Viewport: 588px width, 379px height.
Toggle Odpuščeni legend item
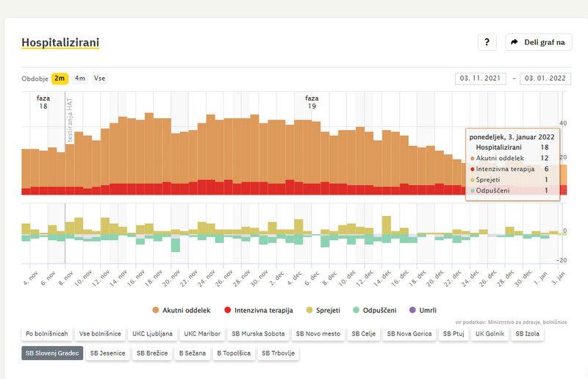(376, 310)
